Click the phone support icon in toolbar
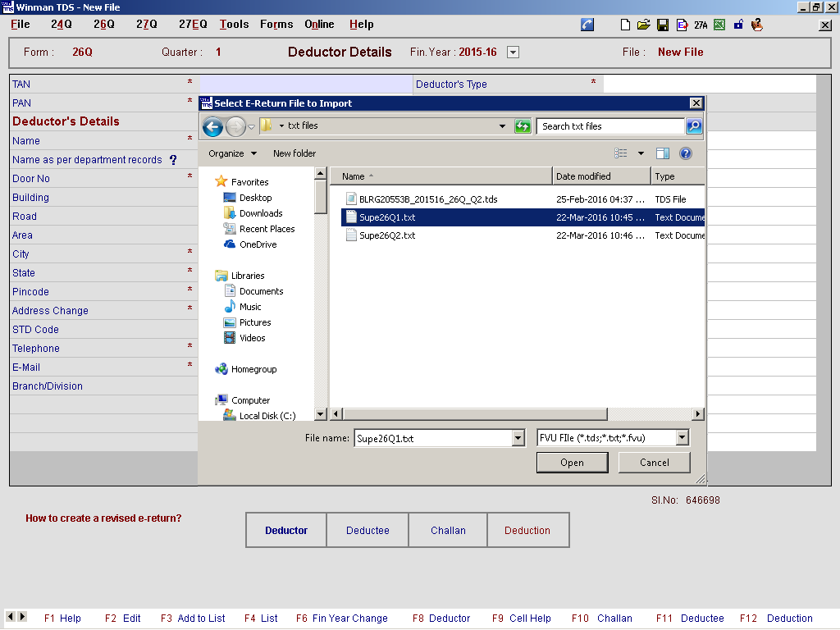Image resolution: width=840 pixels, height=630 pixels. click(x=587, y=25)
